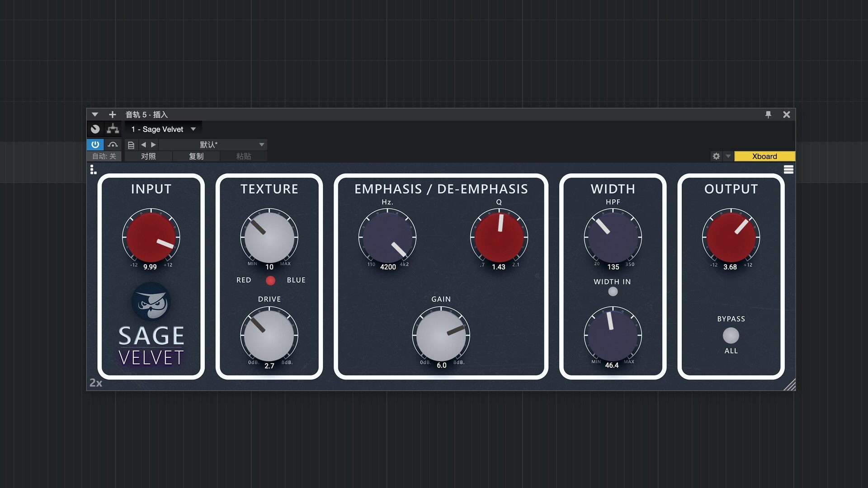Click the plus icon to add an insert
Viewport: 868px width, 488px height.
click(113, 115)
